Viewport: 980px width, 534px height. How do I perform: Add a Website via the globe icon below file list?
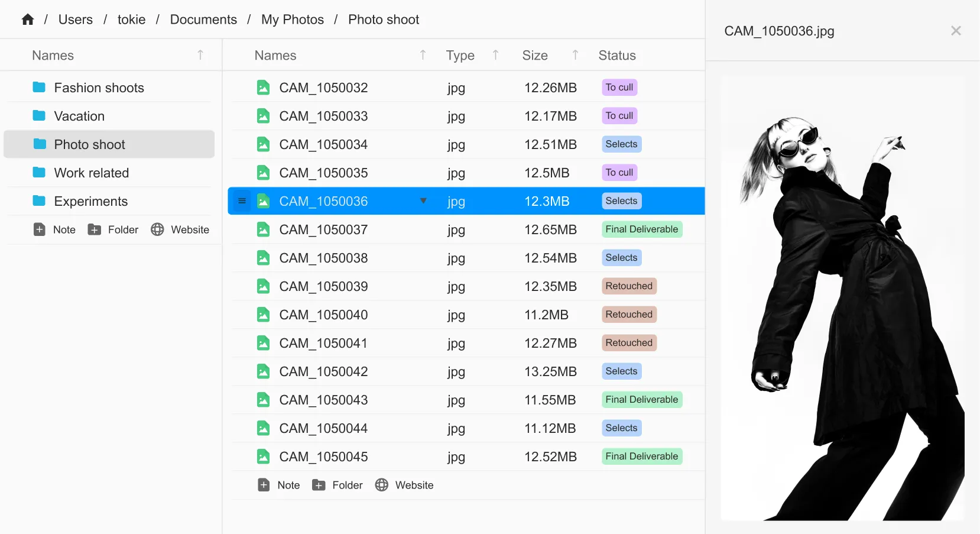click(x=382, y=485)
